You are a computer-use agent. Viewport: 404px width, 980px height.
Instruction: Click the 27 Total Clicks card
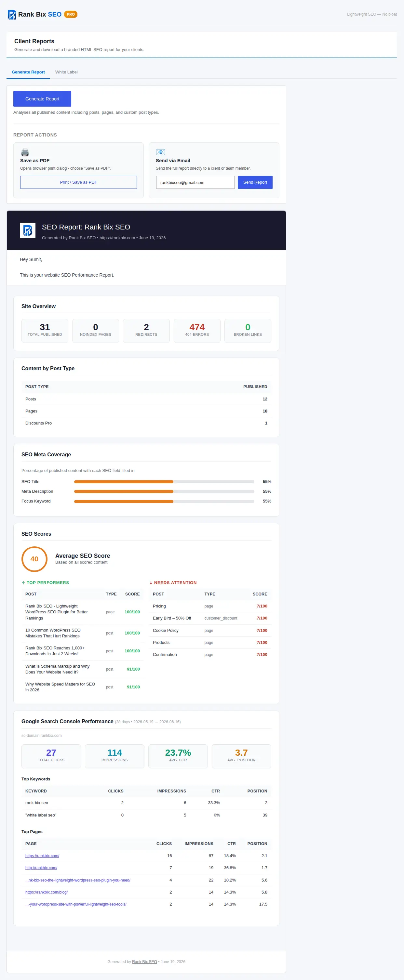51,756
